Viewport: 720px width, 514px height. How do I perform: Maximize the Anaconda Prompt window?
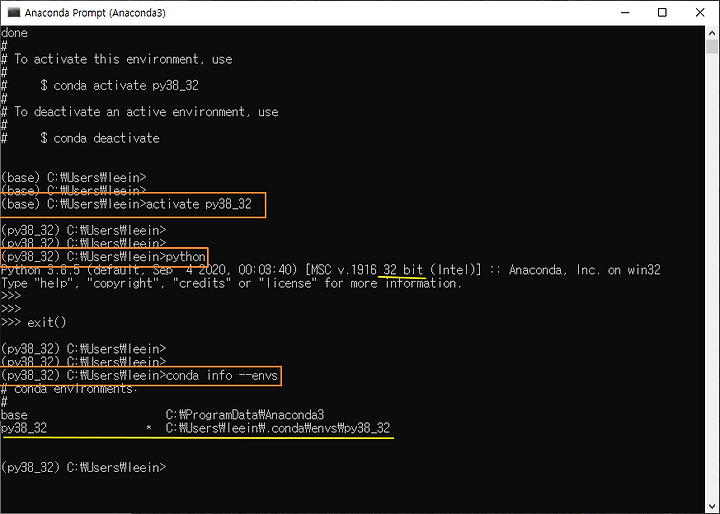[x=662, y=12]
